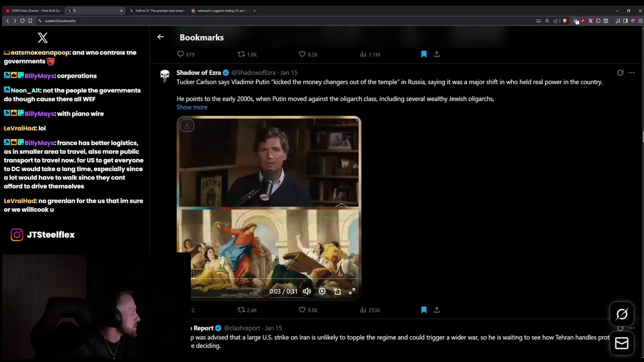The height and width of the screenshot is (362, 644).
Task: Expand the tweet with Show more
Action: pyautogui.click(x=192, y=107)
